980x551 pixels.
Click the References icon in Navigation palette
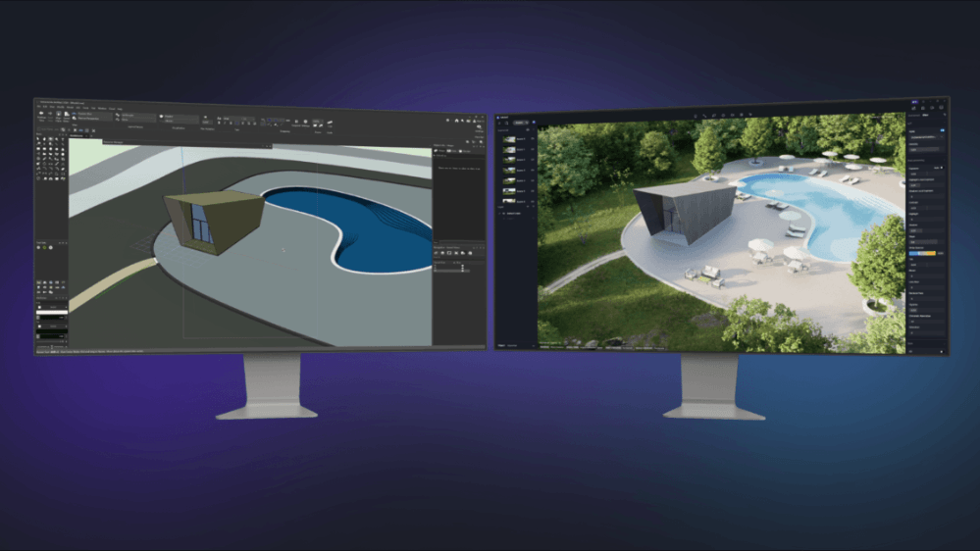(x=470, y=253)
